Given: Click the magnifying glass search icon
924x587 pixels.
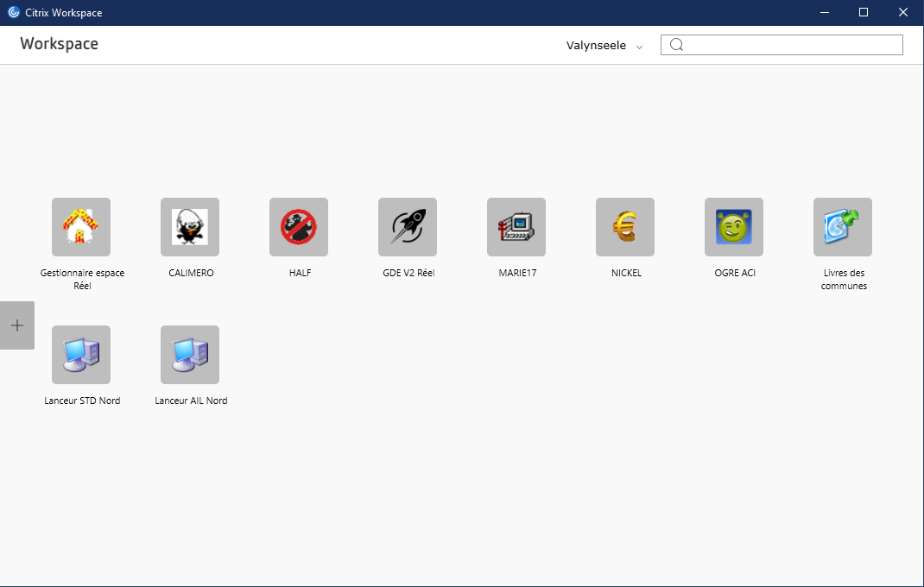Looking at the screenshot, I should (677, 45).
